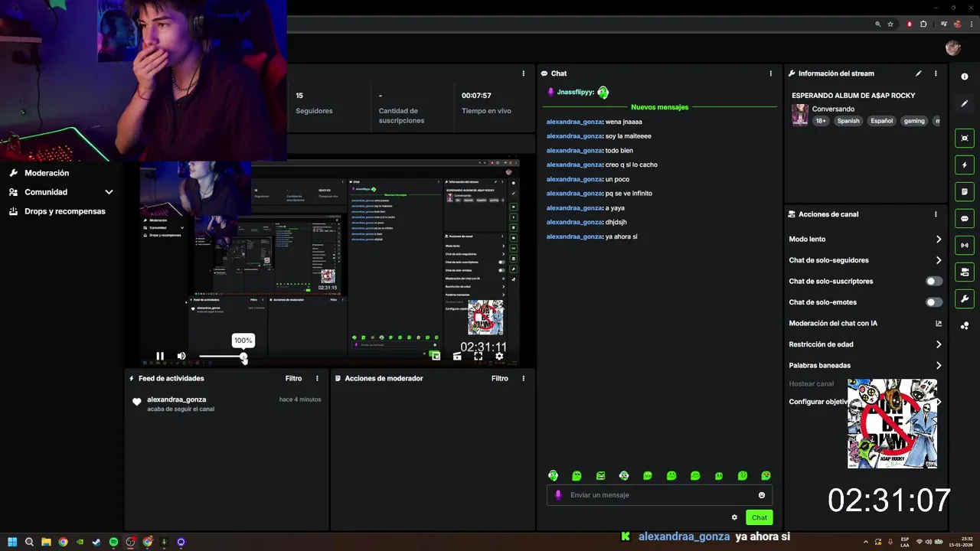Toggle channel actions panel icon in rail
The height and width of the screenshot is (551, 980).
965,272
